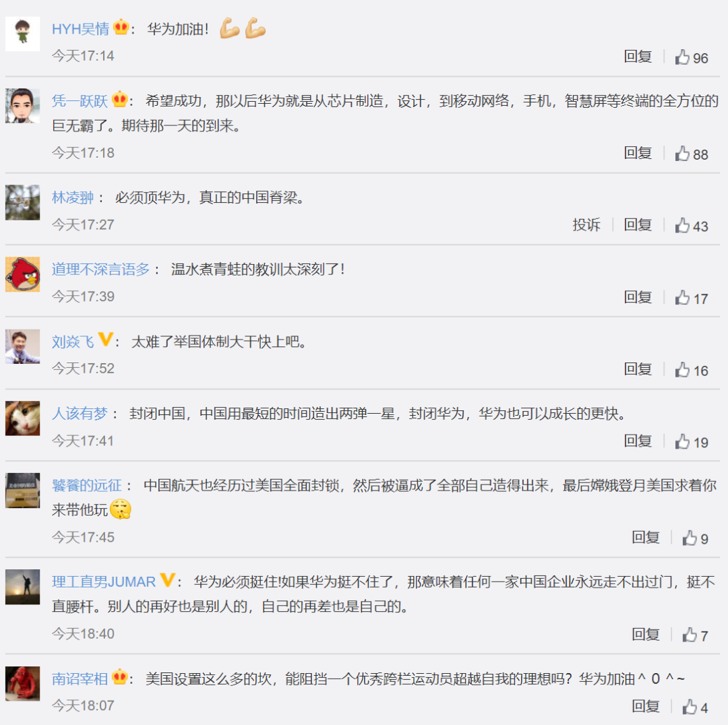The height and width of the screenshot is (725, 728).
Task: Click 饕餮的远征 username link
Action: pyautogui.click(x=87, y=486)
